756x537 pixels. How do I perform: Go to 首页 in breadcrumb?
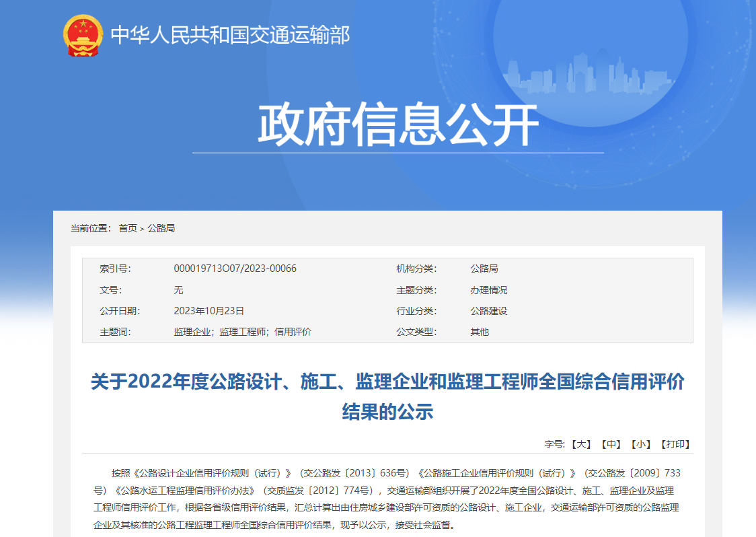tap(128, 228)
